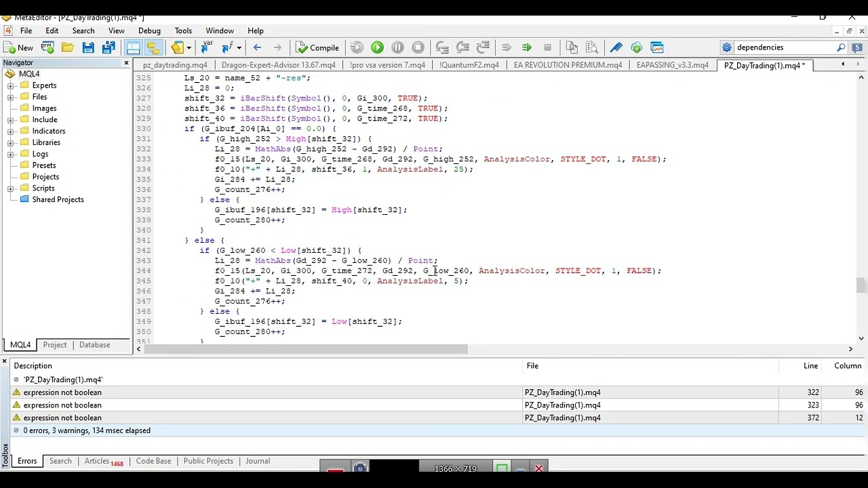Click the Step Over debug icon

[x=462, y=47]
